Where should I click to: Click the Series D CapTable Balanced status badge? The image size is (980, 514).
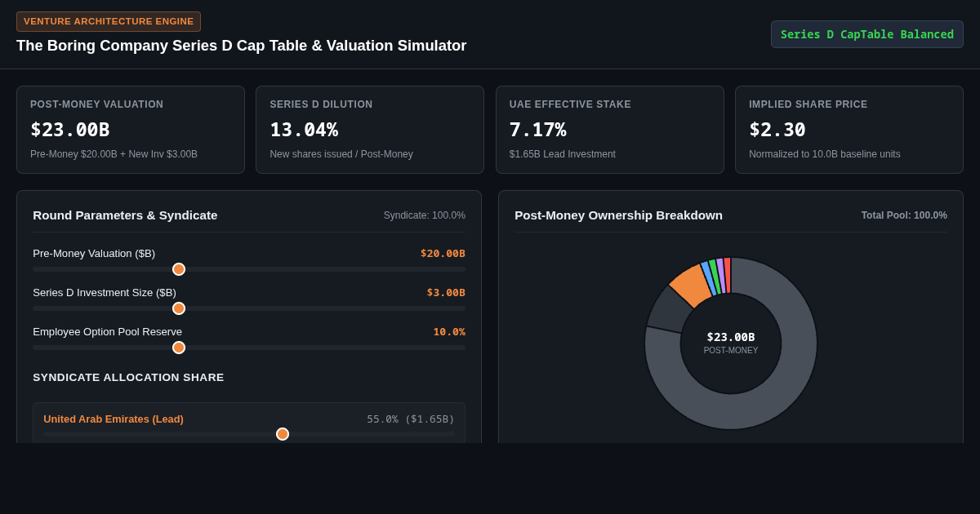click(867, 34)
